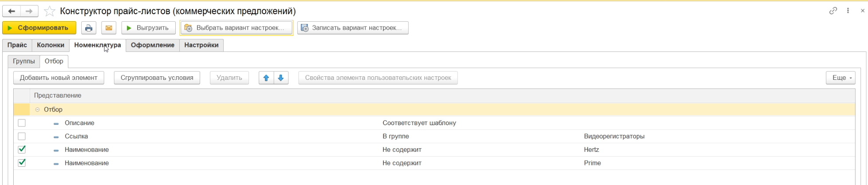868x185 pixels.
Task: Click the dash icon in the Hertz row
Action: (x=56, y=150)
